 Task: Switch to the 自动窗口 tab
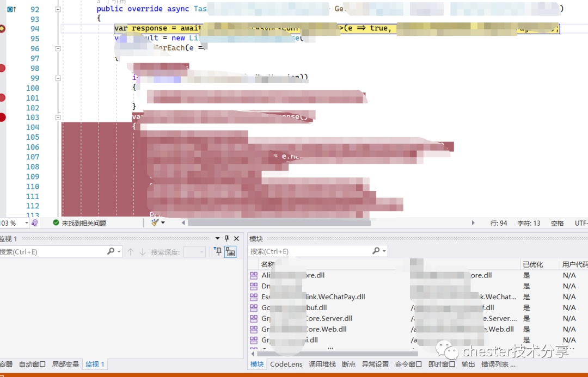(x=32, y=364)
